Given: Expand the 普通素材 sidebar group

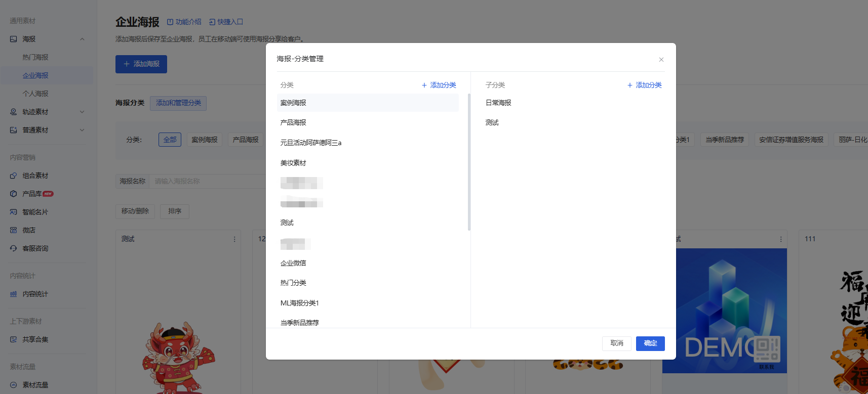Looking at the screenshot, I should tap(82, 130).
